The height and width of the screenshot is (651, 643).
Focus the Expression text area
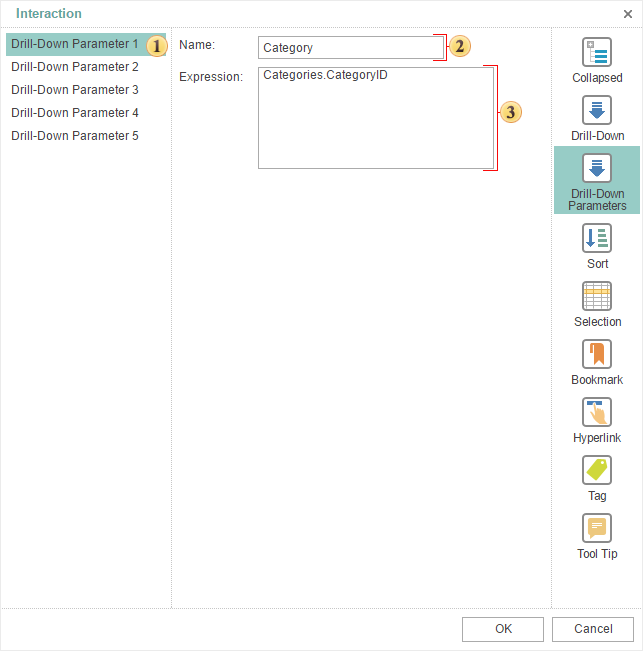click(375, 130)
